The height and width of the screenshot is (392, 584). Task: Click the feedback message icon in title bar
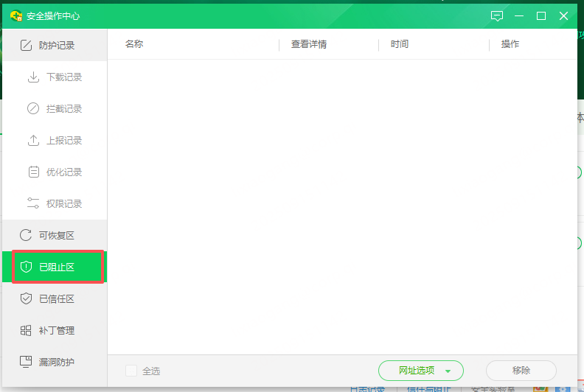(x=497, y=15)
